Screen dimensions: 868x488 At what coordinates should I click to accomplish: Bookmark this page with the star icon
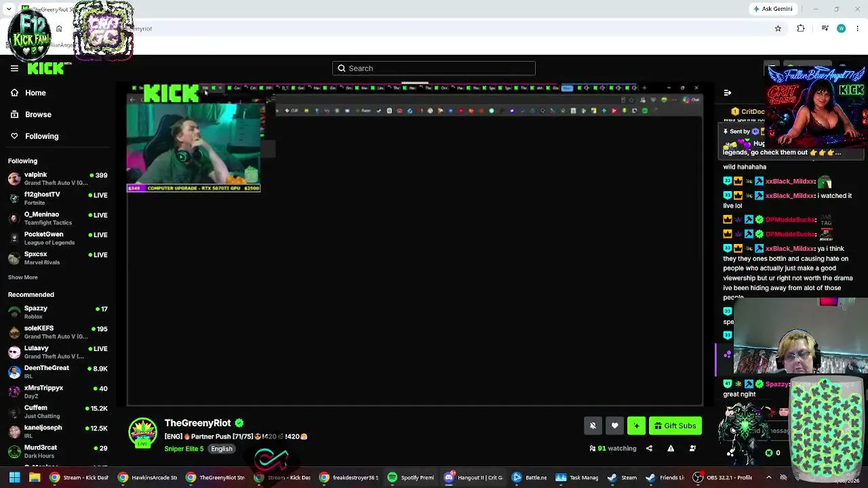pyautogui.click(x=778, y=28)
